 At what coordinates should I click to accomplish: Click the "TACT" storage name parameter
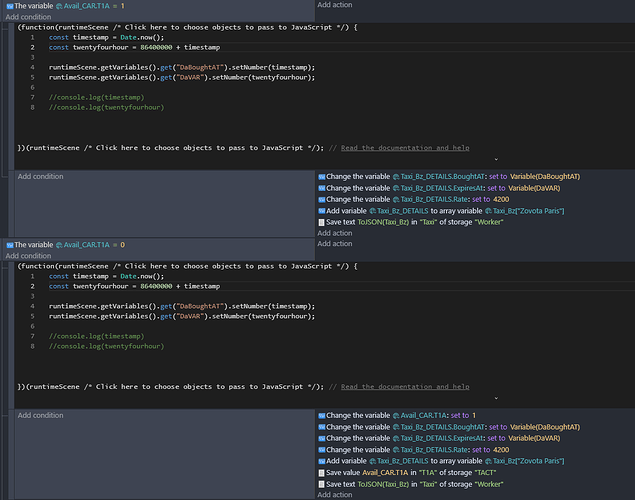click(485, 472)
